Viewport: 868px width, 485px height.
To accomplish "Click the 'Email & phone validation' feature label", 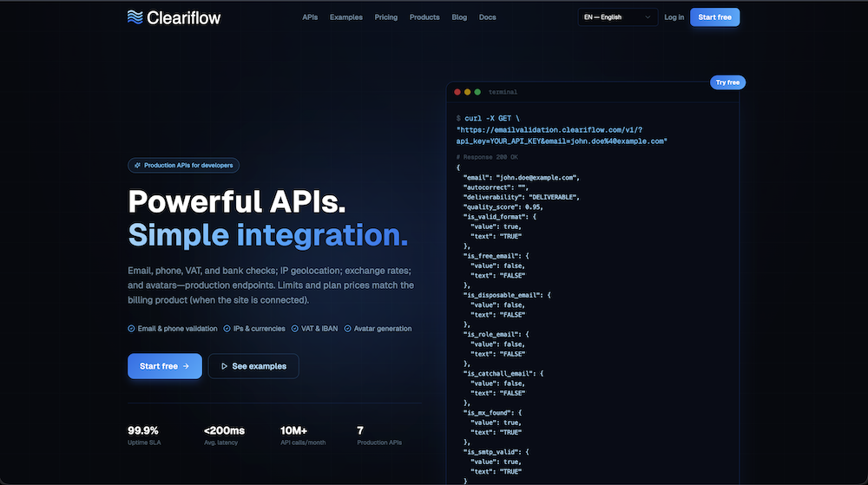I will 177,329.
